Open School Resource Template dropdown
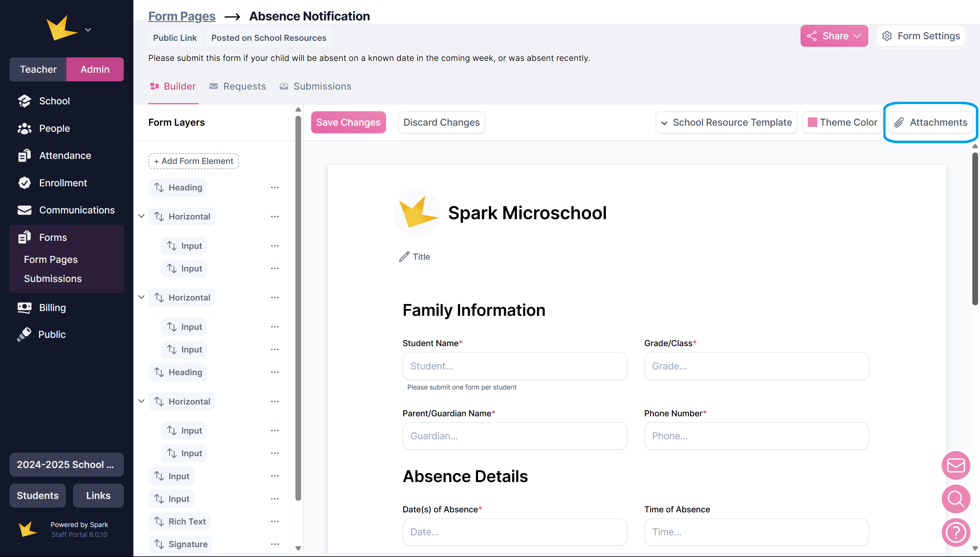 (726, 123)
